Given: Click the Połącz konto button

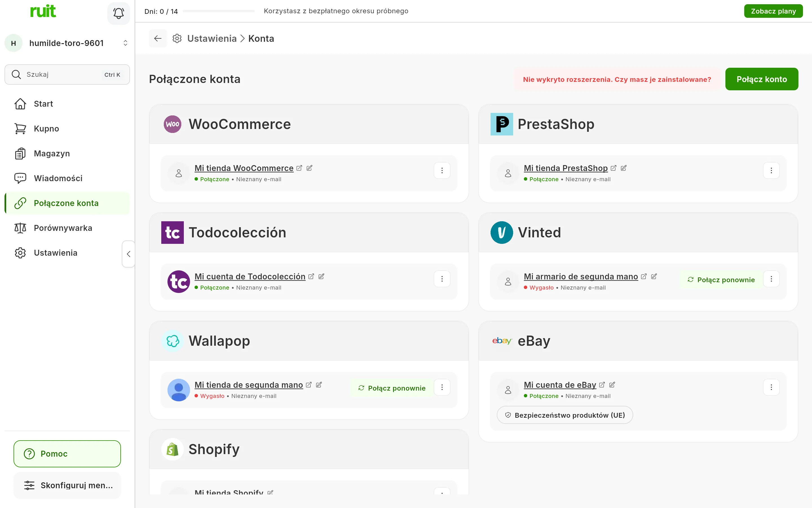Looking at the screenshot, I should [762, 79].
